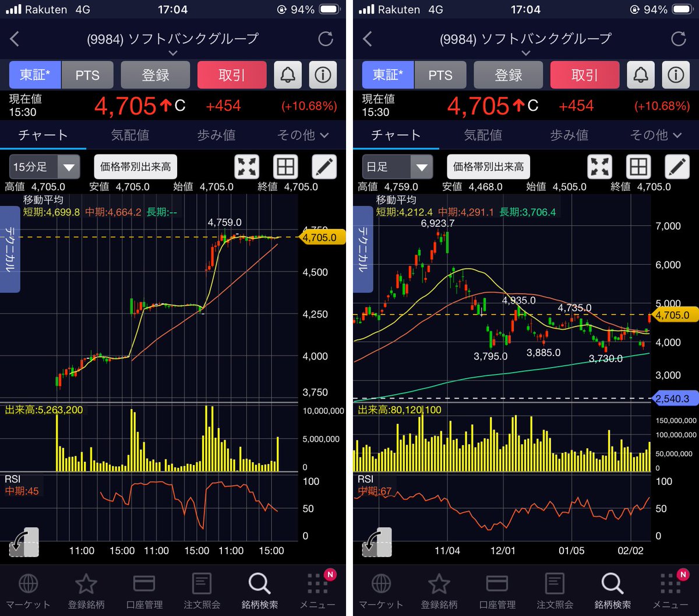Image resolution: width=699 pixels, height=616 pixels.
Task: Open 注文照会 in the left bottom bar
Action: (202, 591)
